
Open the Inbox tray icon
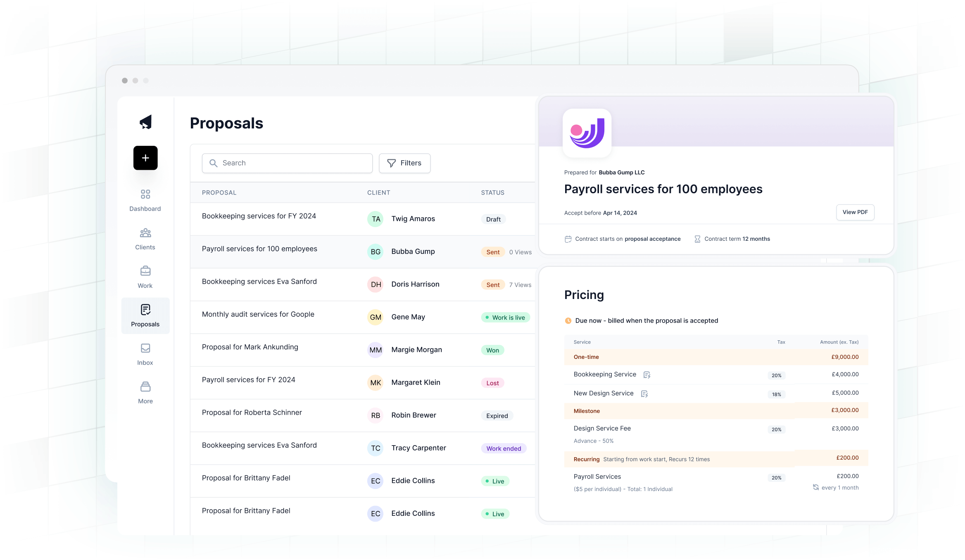click(145, 348)
